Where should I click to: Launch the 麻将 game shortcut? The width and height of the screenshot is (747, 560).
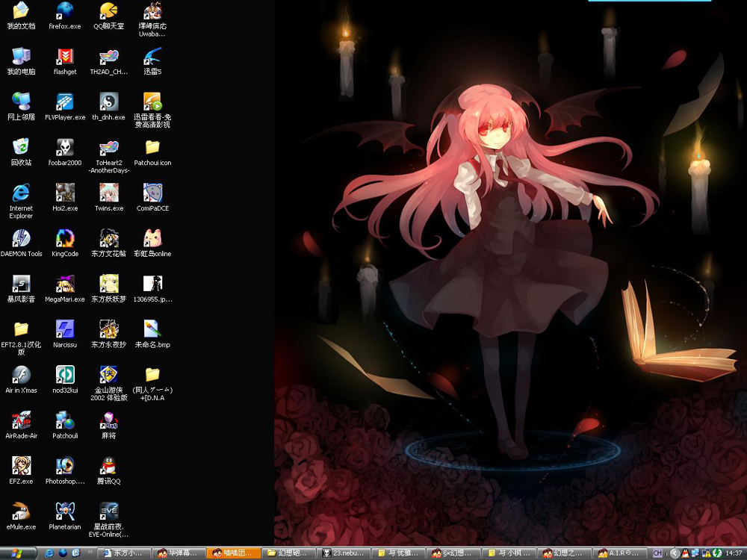[108, 426]
